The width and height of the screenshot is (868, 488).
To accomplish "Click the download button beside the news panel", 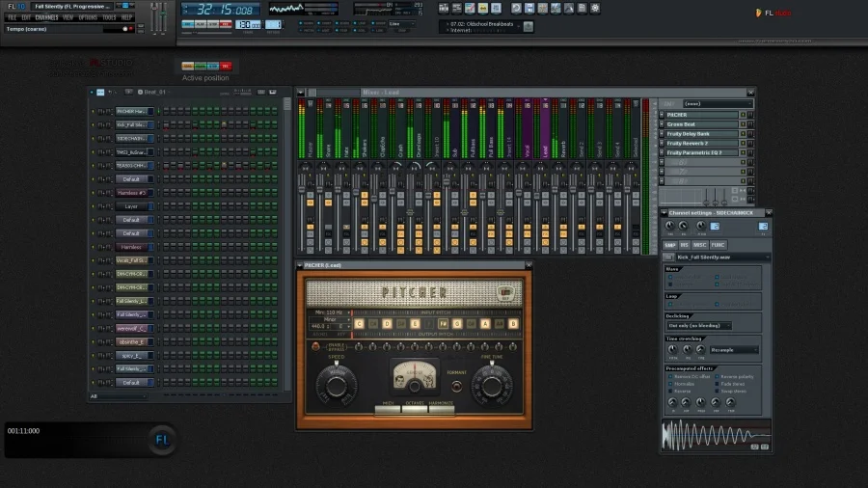I will point(529,27).
